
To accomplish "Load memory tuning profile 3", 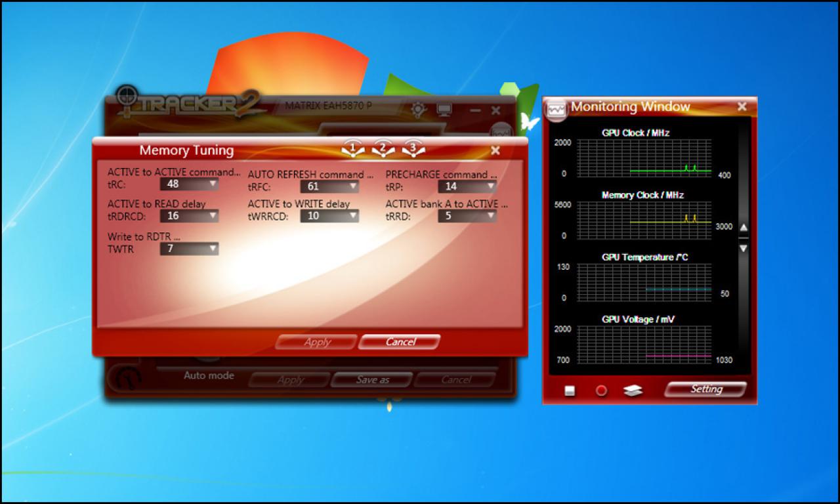I will 413,149.
